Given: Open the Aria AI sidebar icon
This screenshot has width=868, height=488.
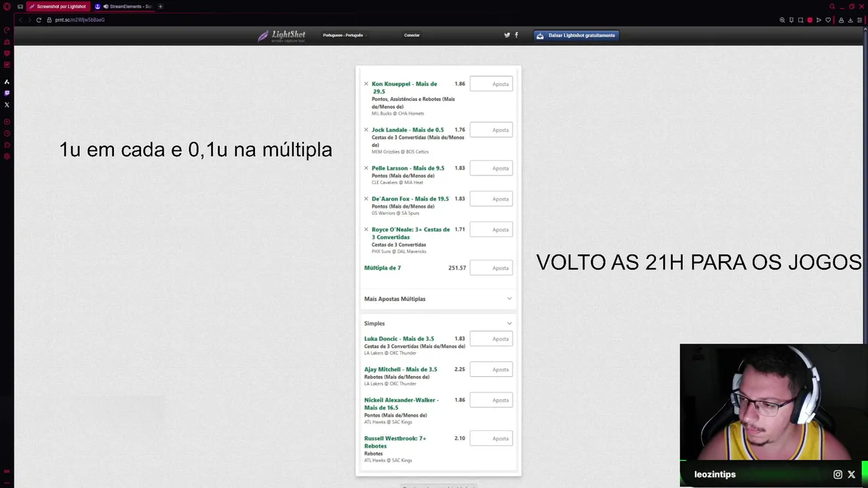Looking at the screenshot, I should click(x=7, y=81).
